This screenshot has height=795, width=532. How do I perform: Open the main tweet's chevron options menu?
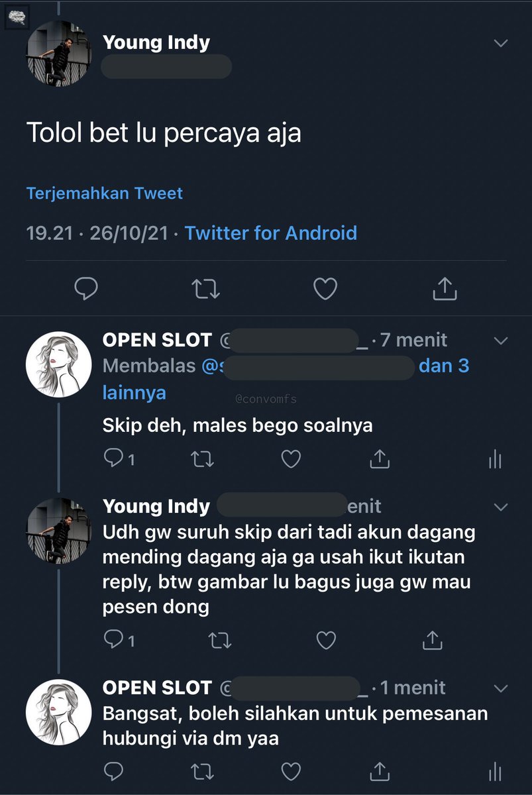tap(501, 44)
